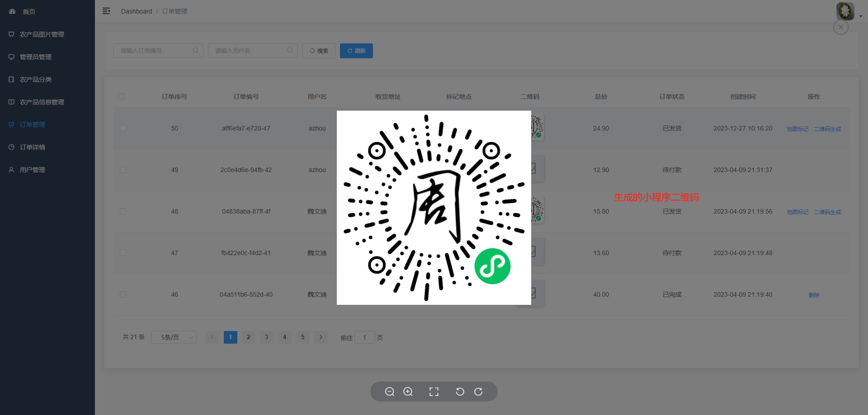Click the zoom out icon in viewer toolbar
This screenshot has height=415, width=868.
pyautogui.click(x=389, y=392)
